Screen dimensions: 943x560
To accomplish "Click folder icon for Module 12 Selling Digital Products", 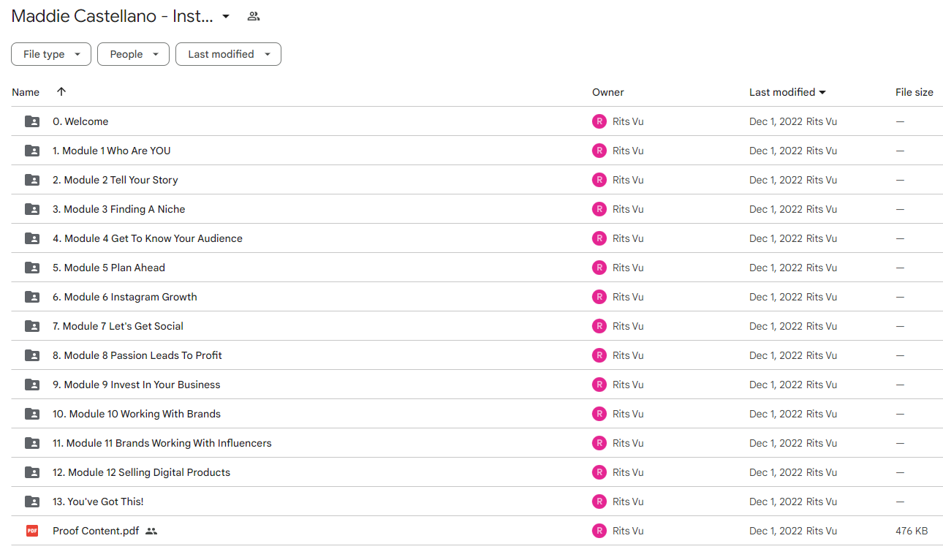I will (32, 472).
